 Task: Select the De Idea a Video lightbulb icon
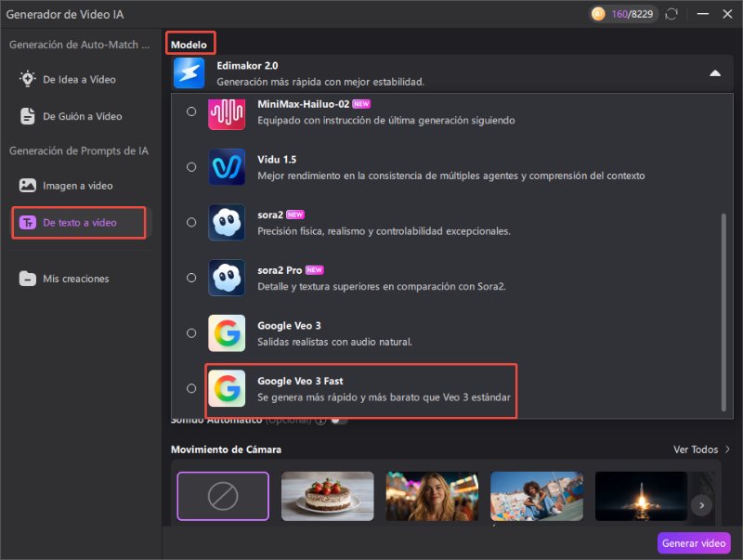(26, 80)
